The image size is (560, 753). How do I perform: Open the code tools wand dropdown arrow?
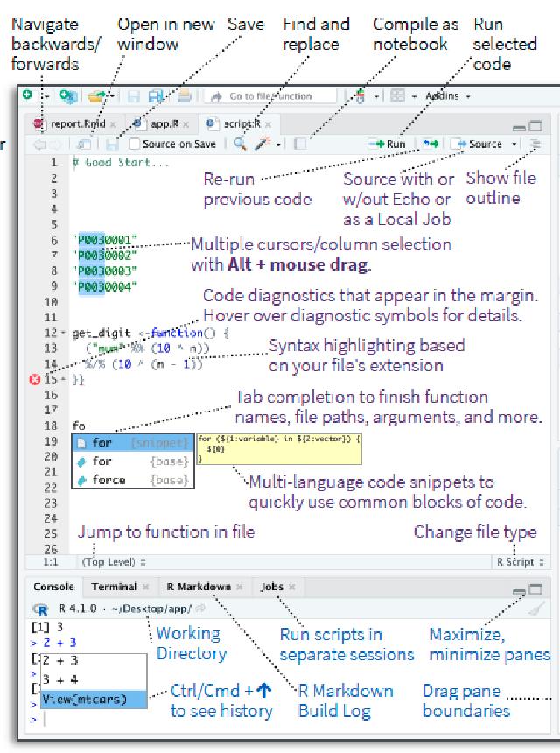tap(278, 144)
